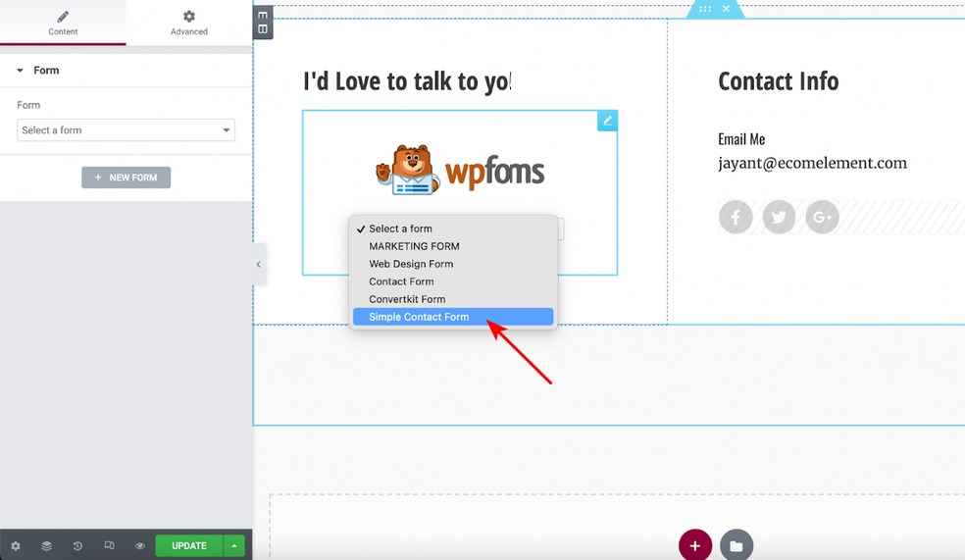Click the Email Me label
This screenshot has width=965, height=560.
[741, 139]
